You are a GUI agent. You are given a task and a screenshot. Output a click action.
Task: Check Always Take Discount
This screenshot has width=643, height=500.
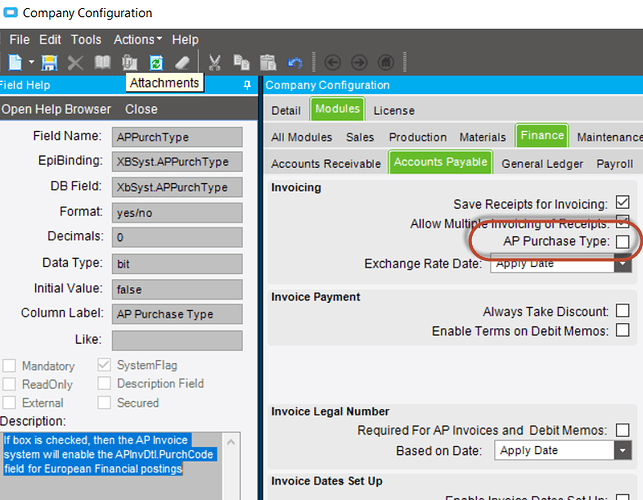622,311
